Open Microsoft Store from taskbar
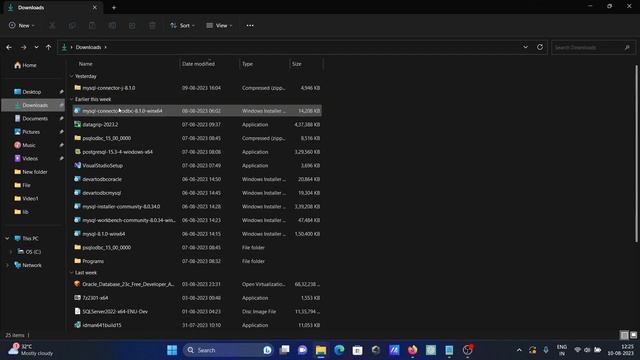 [x=358, y=350]
